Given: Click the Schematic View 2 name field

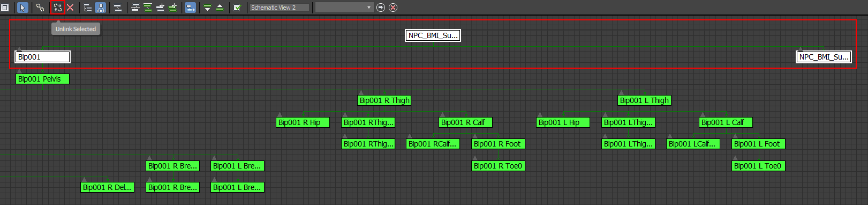Looking at the screenshot, I should (280, 8).
